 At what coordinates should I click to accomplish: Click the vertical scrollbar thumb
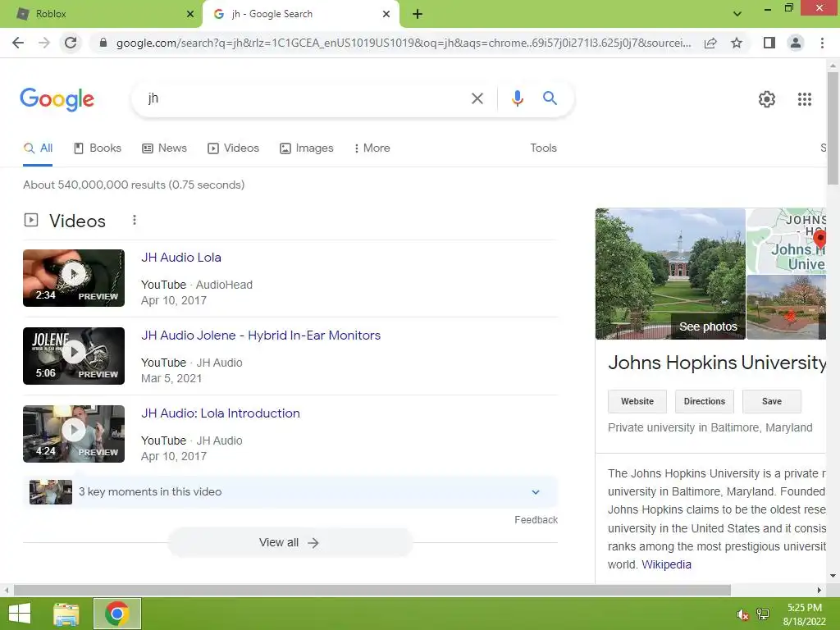833,129
